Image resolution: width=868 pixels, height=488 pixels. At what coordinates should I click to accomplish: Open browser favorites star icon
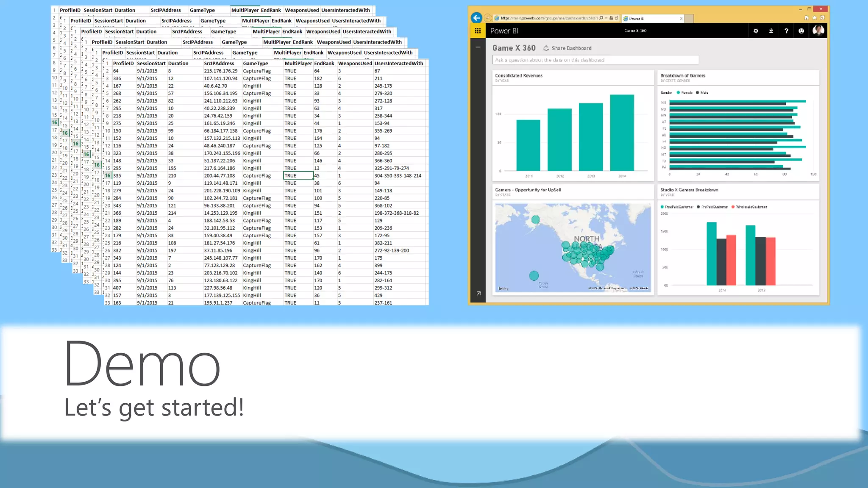pos(814,18)
